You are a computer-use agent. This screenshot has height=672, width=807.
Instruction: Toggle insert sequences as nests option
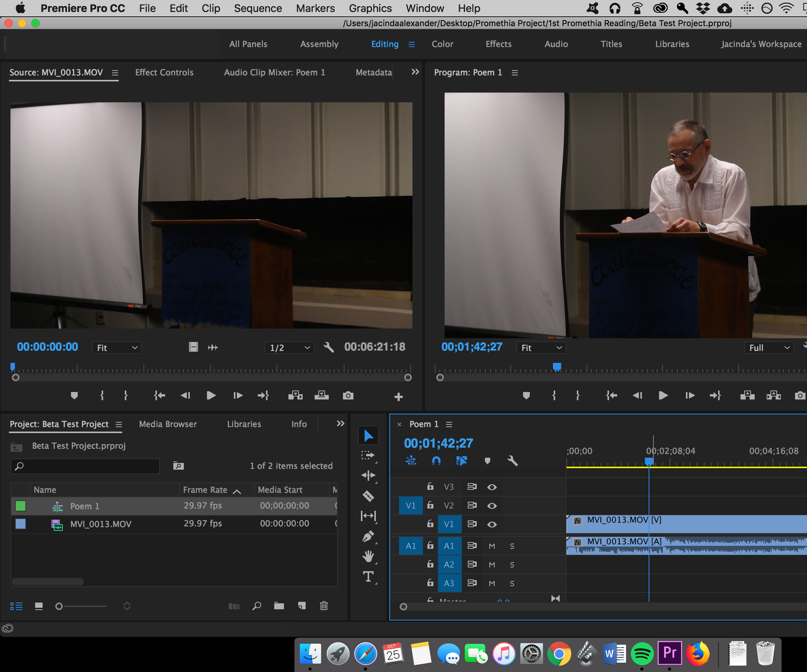click(x=411, y=461)
